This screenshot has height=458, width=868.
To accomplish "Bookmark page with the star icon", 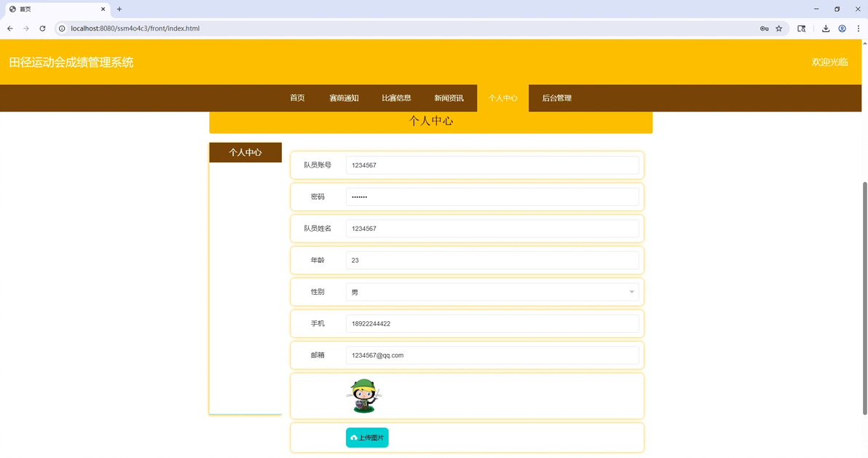I will 779,28.
